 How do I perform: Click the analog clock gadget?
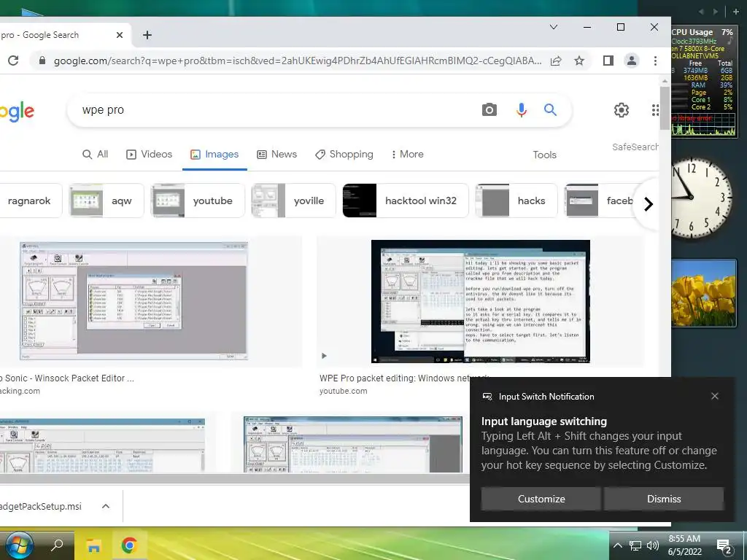tap(700, 198)
